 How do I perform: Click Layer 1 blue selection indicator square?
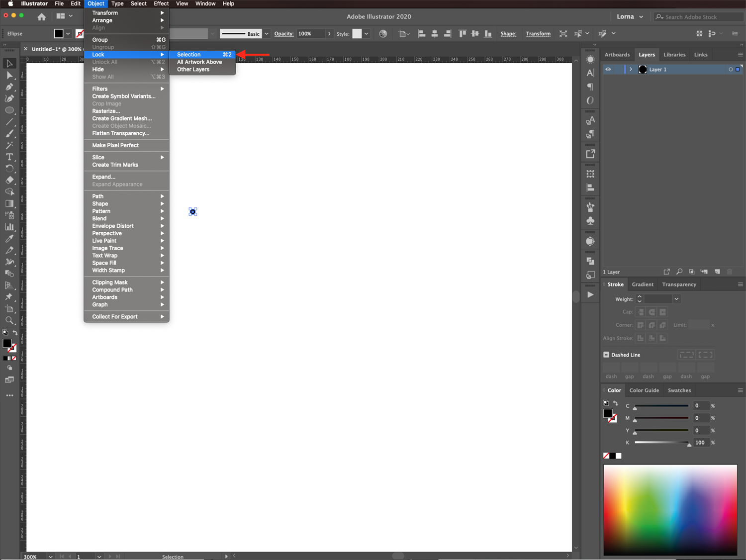(738, 69)
